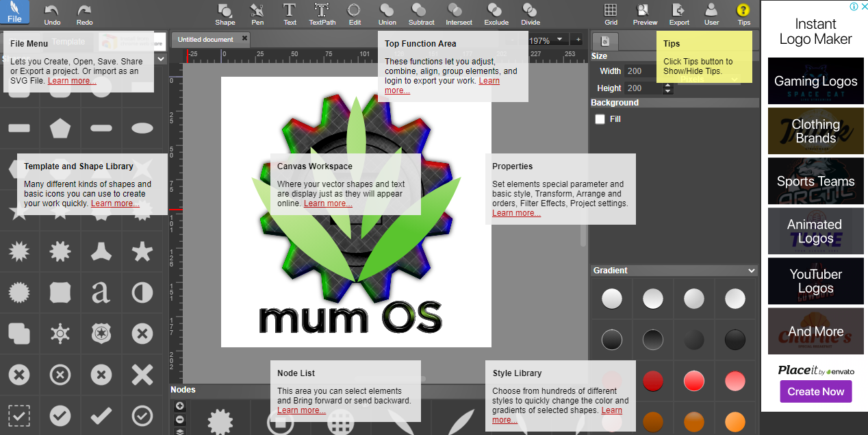Insert the overlapping squares shape
868x435 pixels.
[x=19, y=334]
